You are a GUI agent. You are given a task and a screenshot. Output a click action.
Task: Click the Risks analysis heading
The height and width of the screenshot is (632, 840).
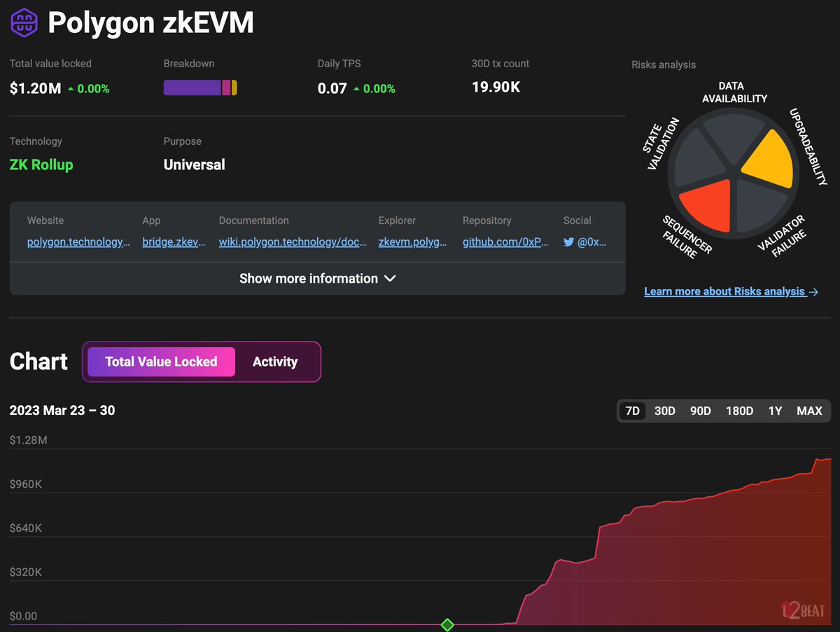coord(664,64)
